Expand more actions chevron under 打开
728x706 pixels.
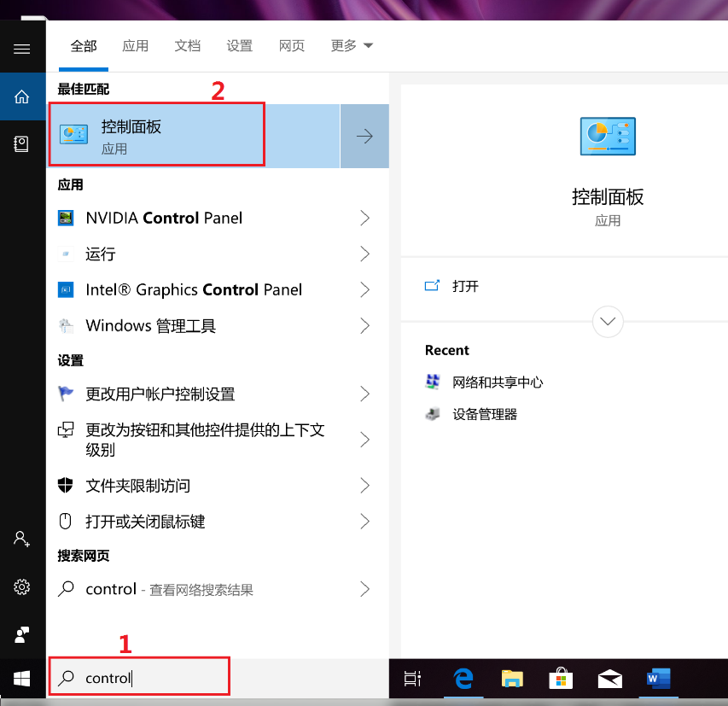tap(608, 322)
